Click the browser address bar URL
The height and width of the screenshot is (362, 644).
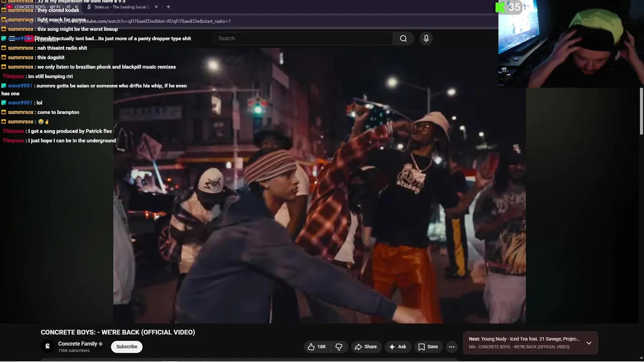tap(141, 21)
